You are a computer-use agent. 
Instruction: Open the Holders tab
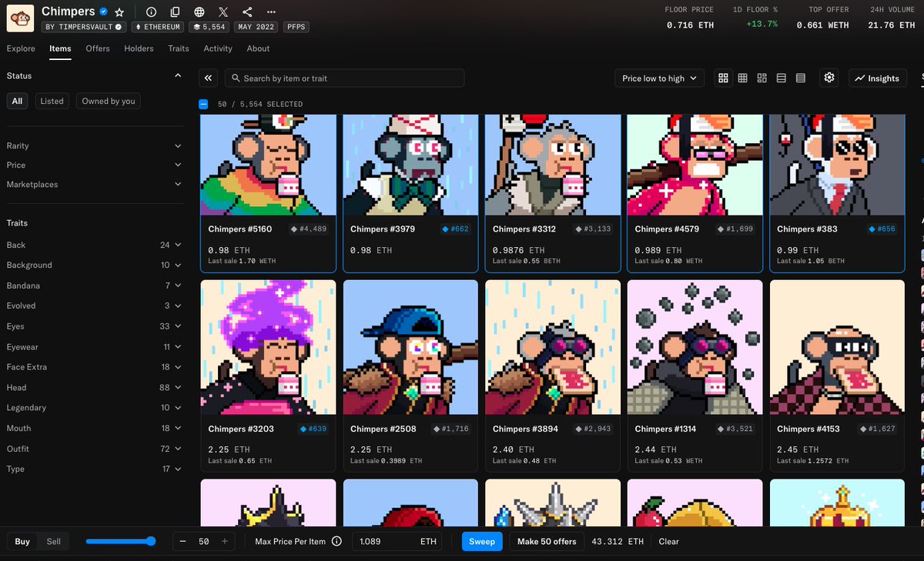click(x=139, y=48)
